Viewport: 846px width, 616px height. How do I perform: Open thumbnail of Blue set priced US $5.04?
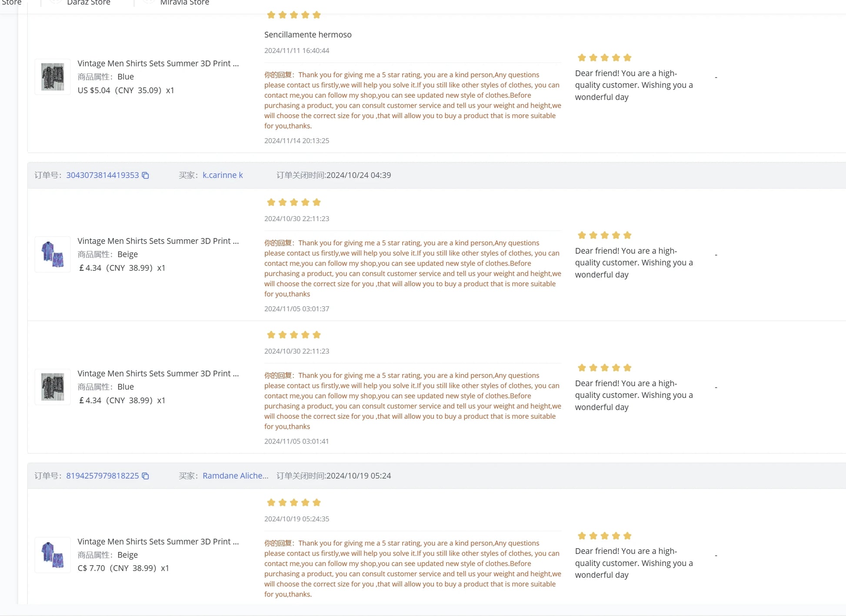point(53,77)
